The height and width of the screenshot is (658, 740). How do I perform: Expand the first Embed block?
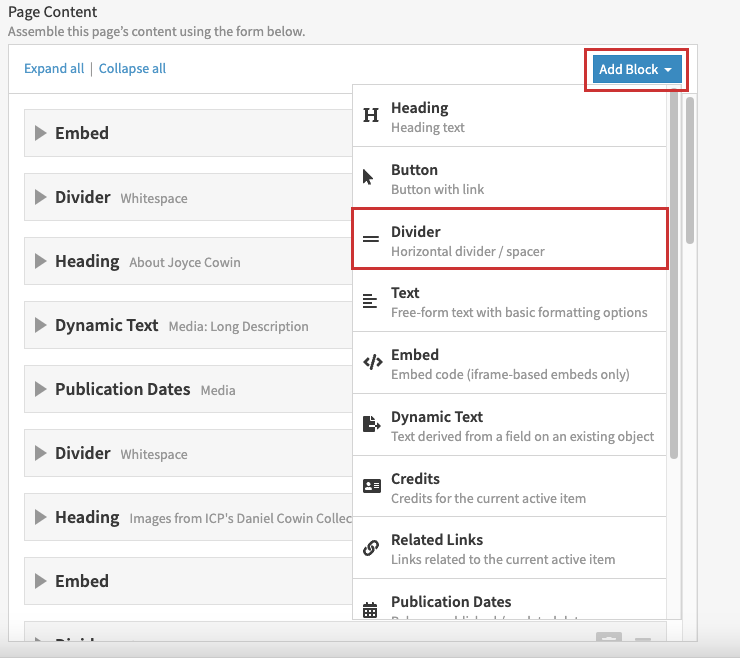pos(41,133)
